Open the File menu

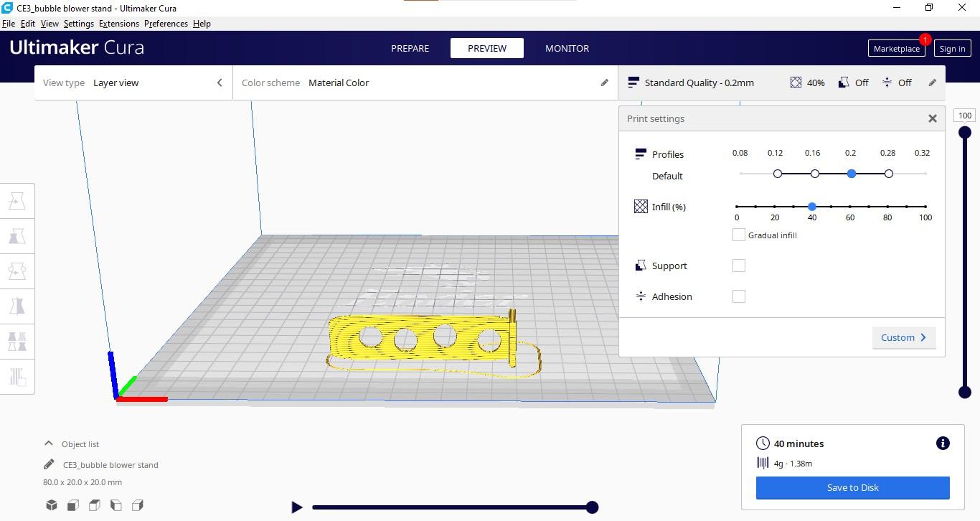click(9, 24)
